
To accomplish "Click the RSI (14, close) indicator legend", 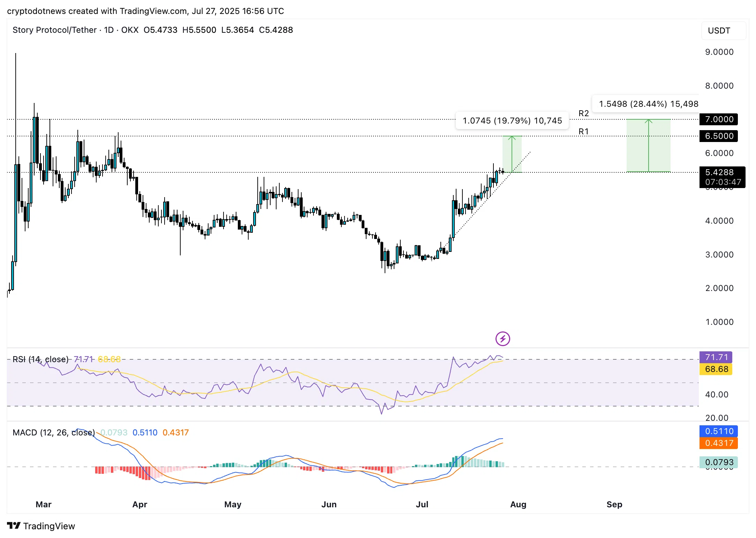I will click(40, 359).
